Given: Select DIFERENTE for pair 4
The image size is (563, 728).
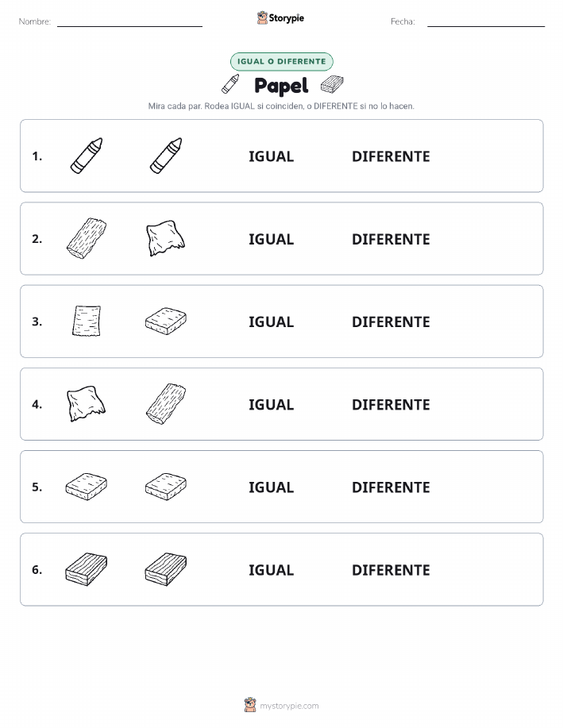Looking at the screenshot, I should 391,404.
